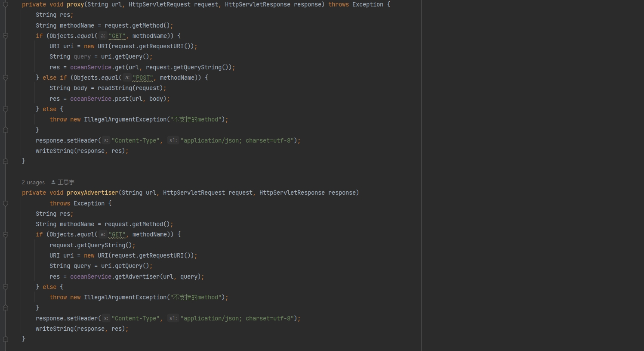Click oceanService in the get(url, request.getQueryString()) line

pos(91,67)
